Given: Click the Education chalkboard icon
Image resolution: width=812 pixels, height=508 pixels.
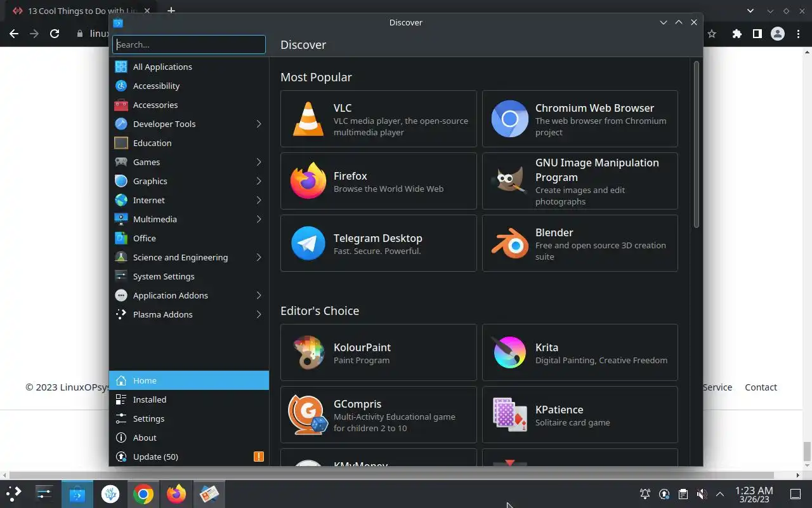Looking at the screenshot, I should click(121, 143).
